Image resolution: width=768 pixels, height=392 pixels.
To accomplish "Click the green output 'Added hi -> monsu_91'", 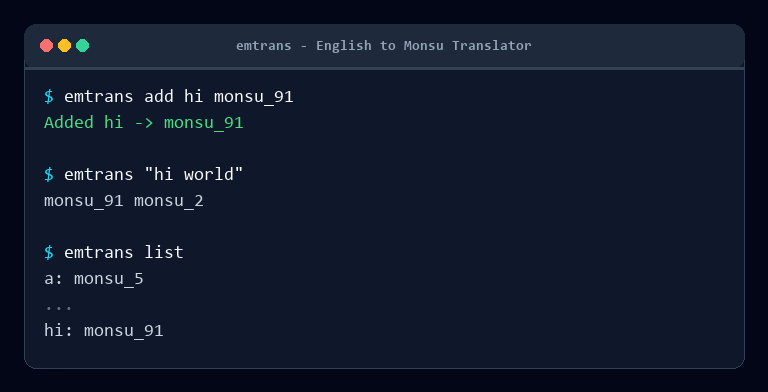I will (x=144, y=122).
